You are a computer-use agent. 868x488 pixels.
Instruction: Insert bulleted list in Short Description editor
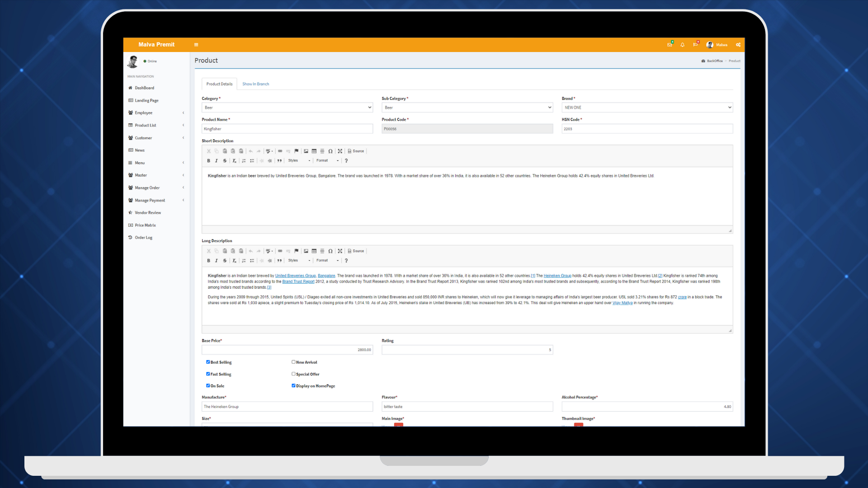(252, 161)
